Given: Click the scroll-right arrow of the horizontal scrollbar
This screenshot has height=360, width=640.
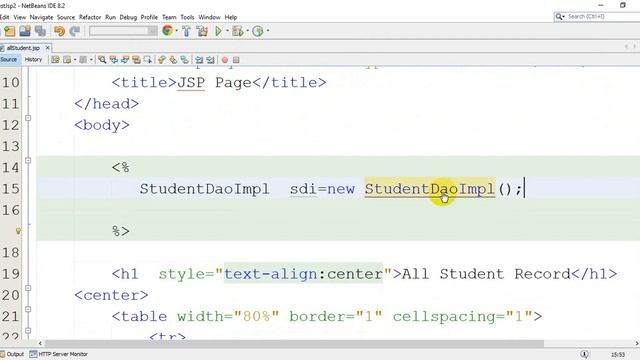Looking at the screenshot, I should (637, 344).
